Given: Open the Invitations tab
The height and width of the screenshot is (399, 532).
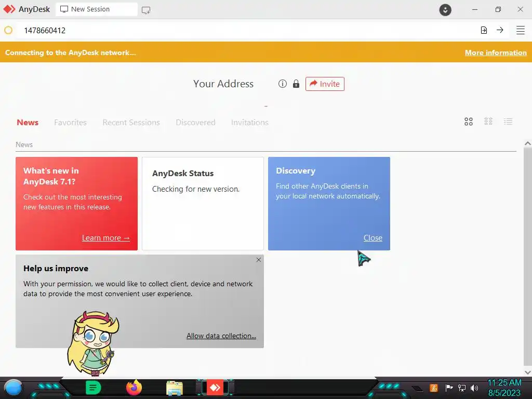Looking at the screenshot, I should tap(250, 123).
